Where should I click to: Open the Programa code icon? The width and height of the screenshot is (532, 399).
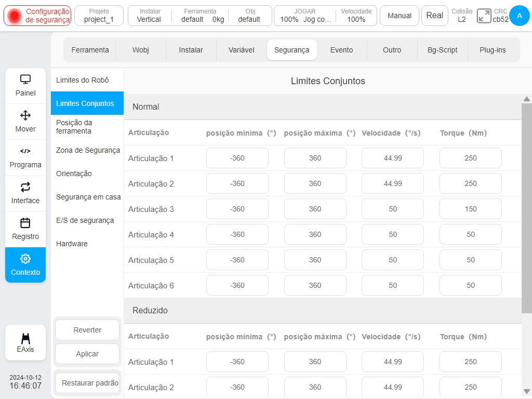click(x=25, y=151)
